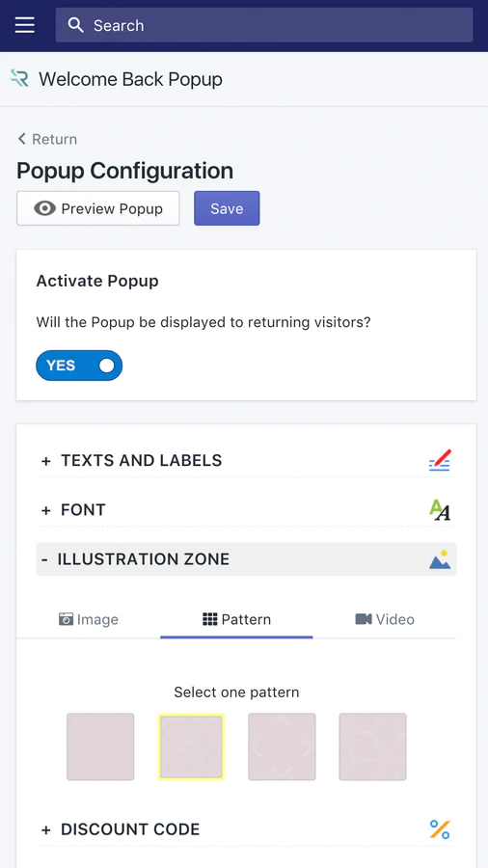Screen dimensions: 488x868
Task: Switch to the Image tab
Action: click(x=89, y=619)
